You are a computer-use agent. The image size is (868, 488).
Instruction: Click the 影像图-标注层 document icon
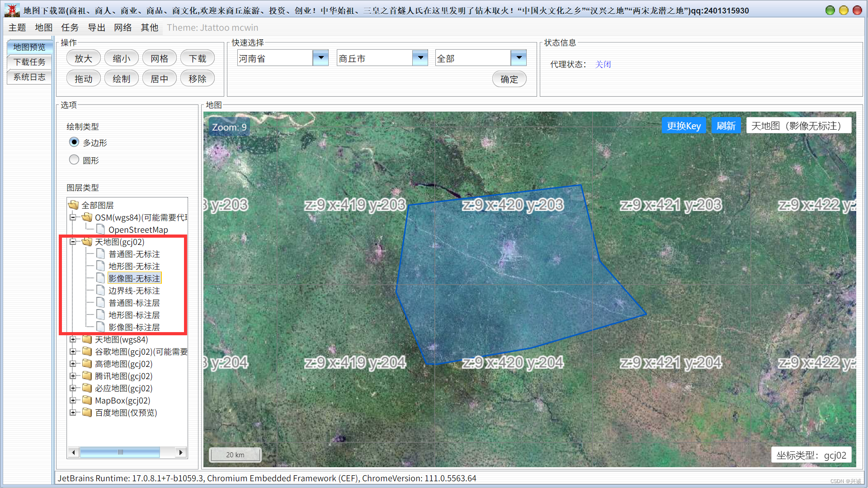(x=100, y=327)
